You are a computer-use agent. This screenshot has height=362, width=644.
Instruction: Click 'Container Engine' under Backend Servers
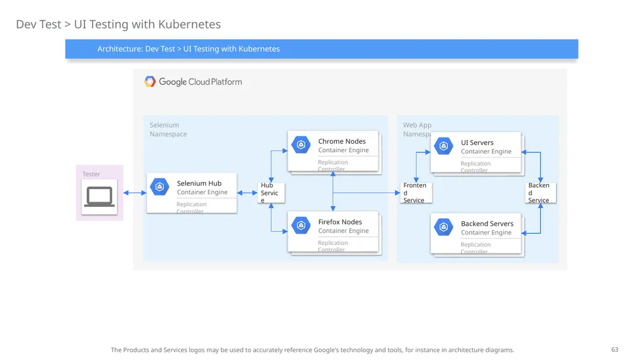[486, 233]
